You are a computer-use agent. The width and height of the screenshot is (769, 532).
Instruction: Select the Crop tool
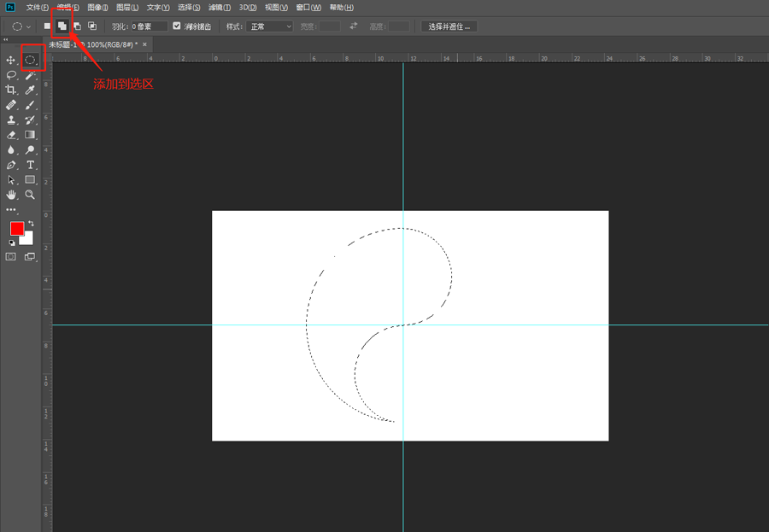click(10, 90)
